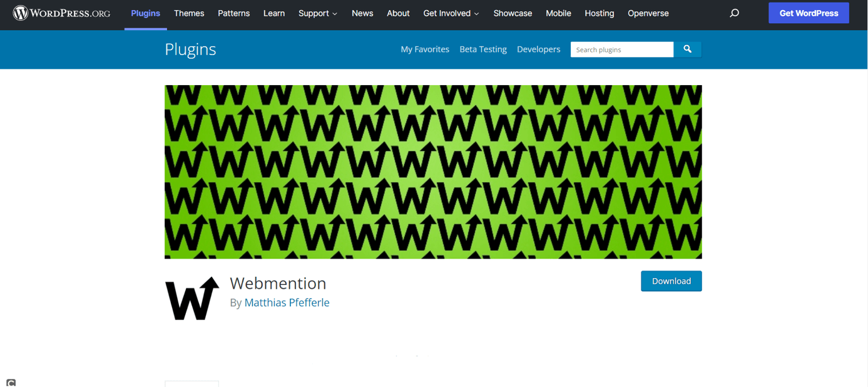Open the Plugins nav item
The image size is (868, 387).
[x=145, y=13]
